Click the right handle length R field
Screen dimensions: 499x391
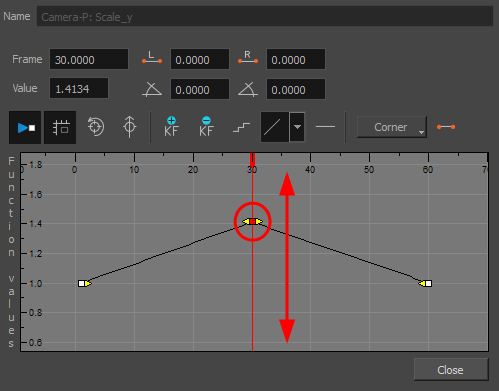tap(296, 59)
